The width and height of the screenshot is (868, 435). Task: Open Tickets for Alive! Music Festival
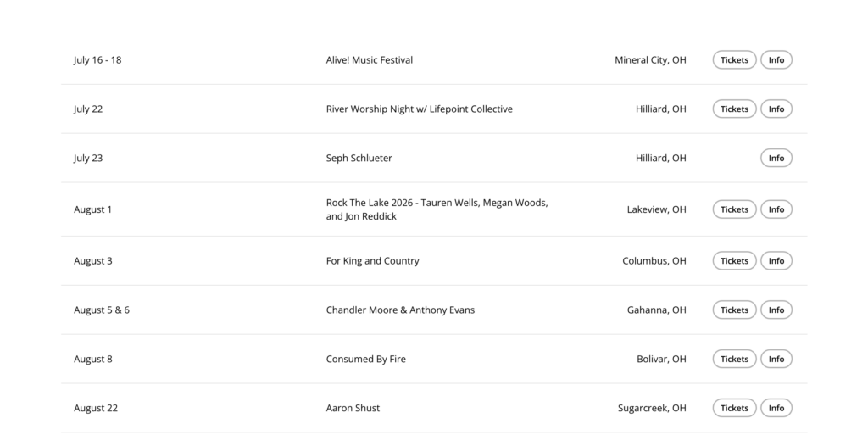point(734,59)
